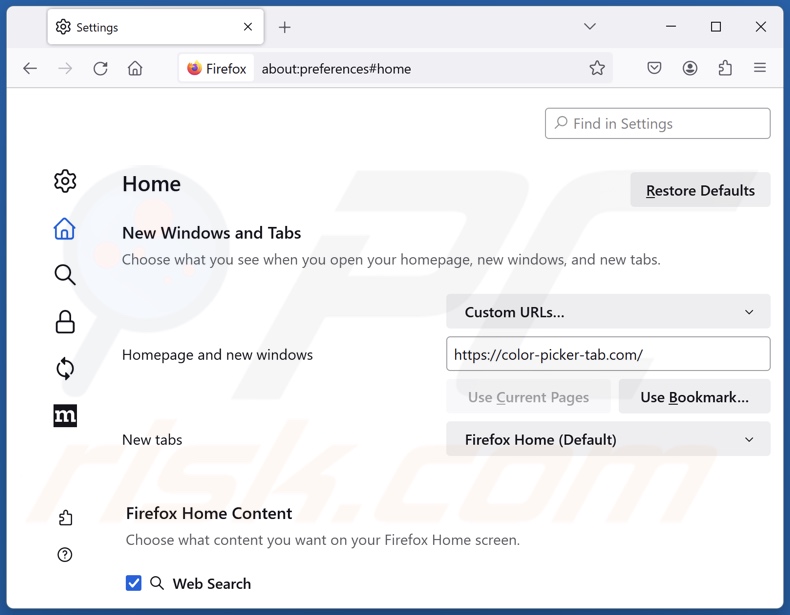
Task: Open More from Mozilla icon
Action: pyautogui.click(x=65, y=416)
